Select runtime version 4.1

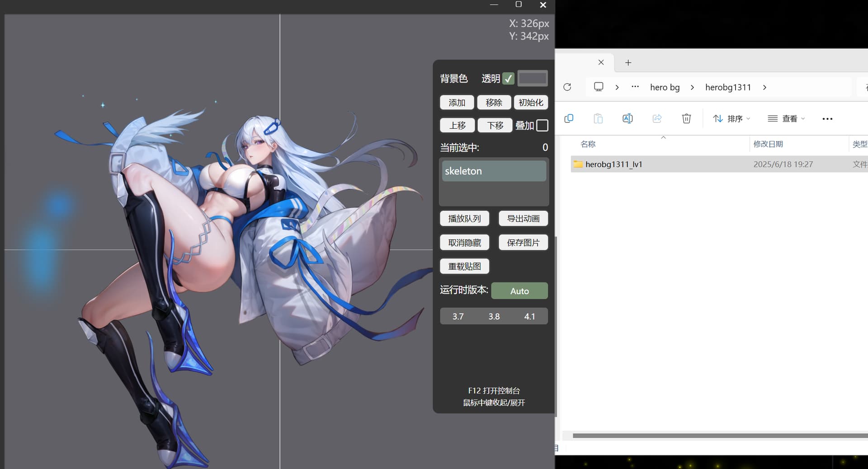[529, 316]
